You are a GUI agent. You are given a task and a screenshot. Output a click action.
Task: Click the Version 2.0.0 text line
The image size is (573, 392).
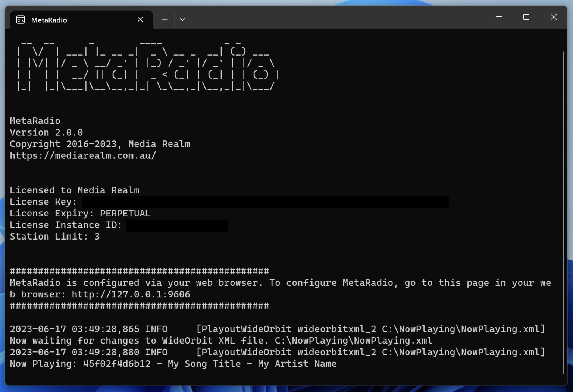pos(46,132)
